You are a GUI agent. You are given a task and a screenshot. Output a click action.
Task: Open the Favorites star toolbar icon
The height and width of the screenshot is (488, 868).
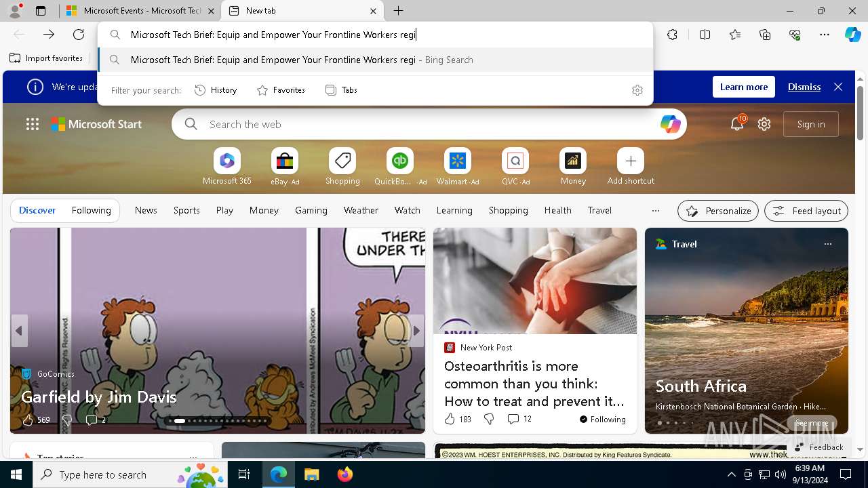click(x=735, y=35)
